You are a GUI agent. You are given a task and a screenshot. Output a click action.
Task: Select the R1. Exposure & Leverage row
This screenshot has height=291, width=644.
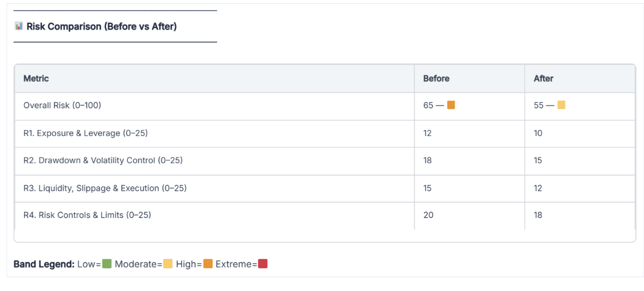(86, 133)
